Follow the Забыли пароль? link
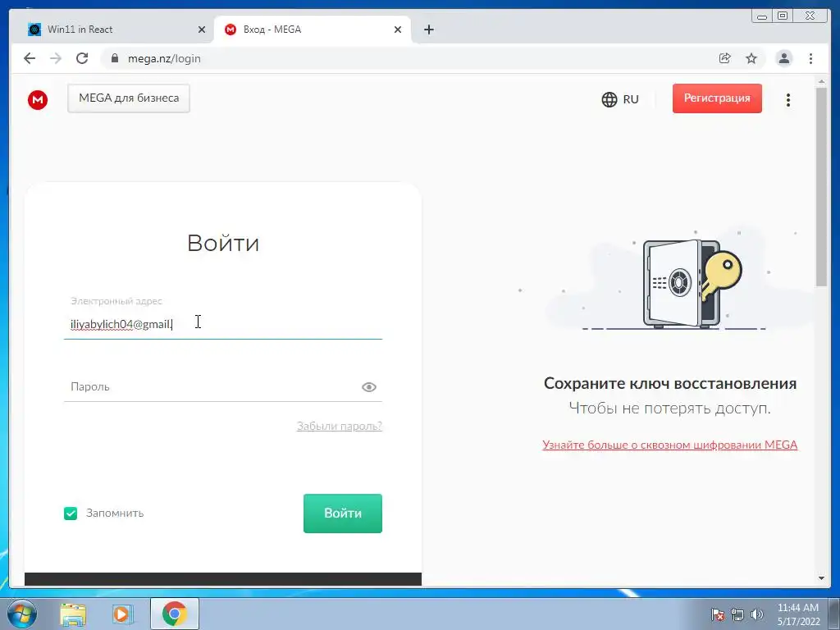 (339, 426)
